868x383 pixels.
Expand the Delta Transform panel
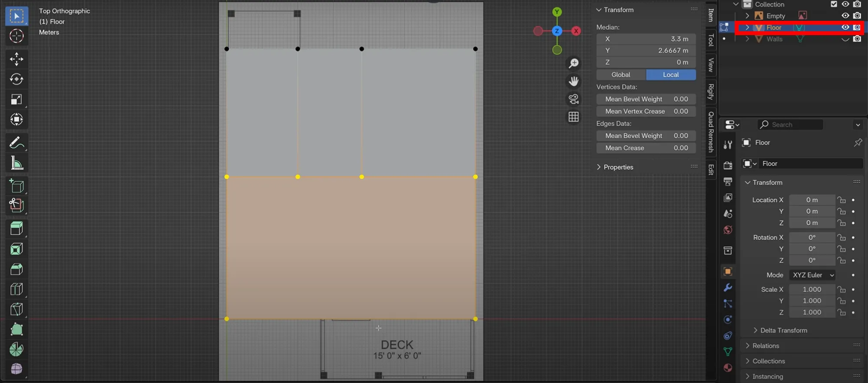point(783,331)
